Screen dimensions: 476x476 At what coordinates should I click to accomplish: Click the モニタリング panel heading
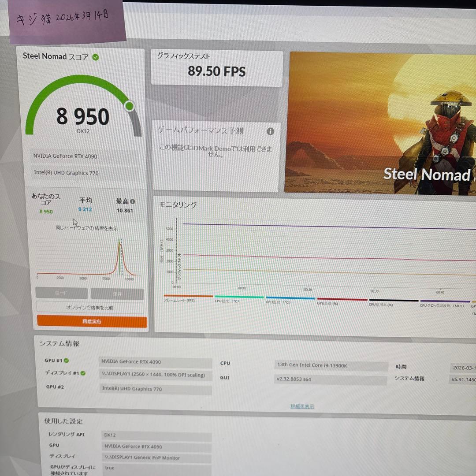click(x=178, y=205)
